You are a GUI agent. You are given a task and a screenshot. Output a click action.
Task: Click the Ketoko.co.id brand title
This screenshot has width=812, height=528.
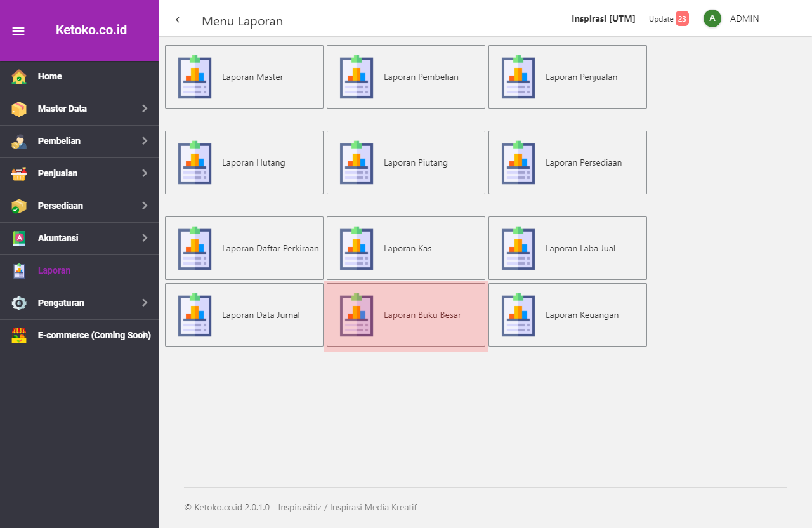[91, 30]
